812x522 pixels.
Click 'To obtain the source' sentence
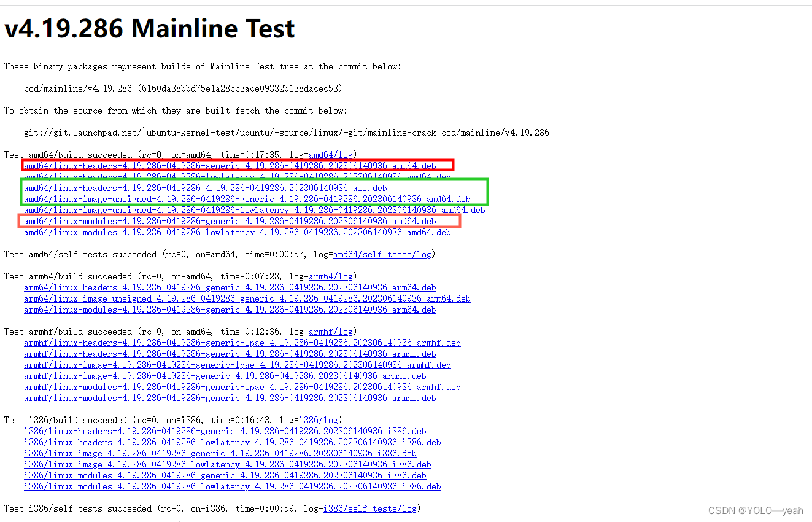pos(176,111)
